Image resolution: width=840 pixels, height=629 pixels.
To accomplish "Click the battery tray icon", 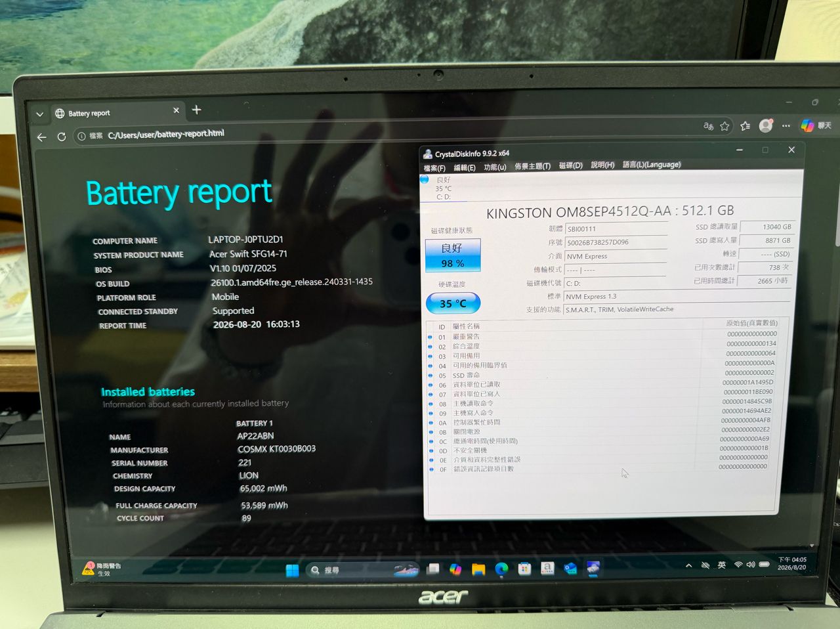I will pos(765,564).
